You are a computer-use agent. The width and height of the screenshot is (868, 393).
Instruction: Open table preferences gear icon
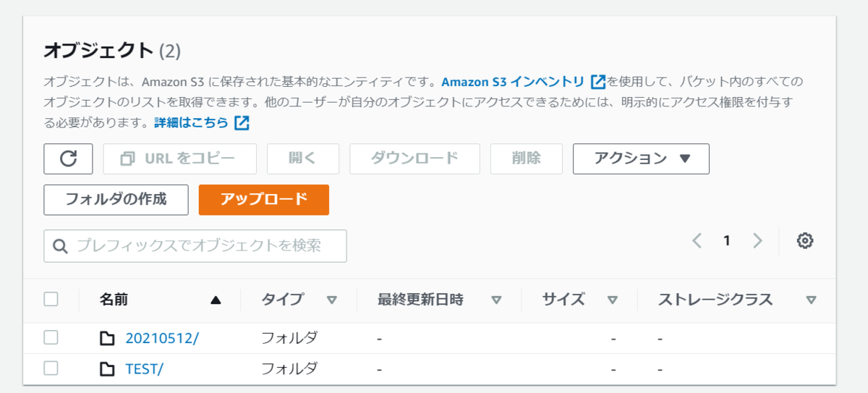[805, 241]
